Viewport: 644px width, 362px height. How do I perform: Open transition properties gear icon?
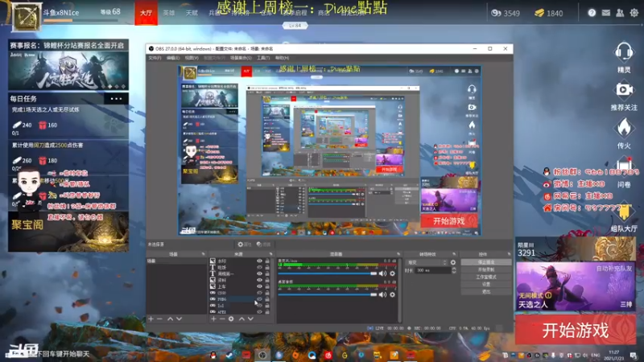453,262
